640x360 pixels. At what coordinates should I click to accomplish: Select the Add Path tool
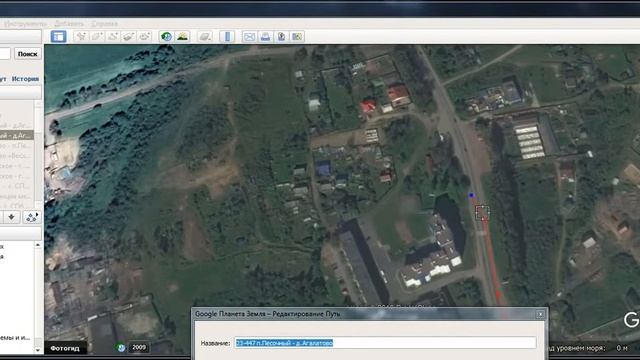coord(113,37)
